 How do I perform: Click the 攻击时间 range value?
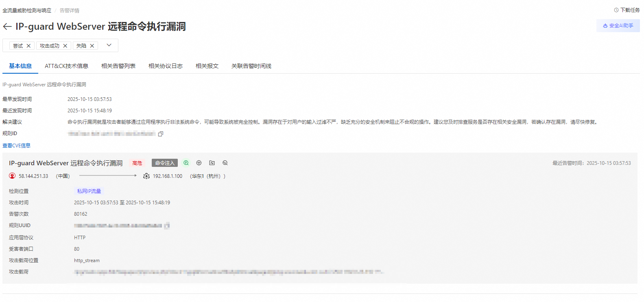coord(122,203)
